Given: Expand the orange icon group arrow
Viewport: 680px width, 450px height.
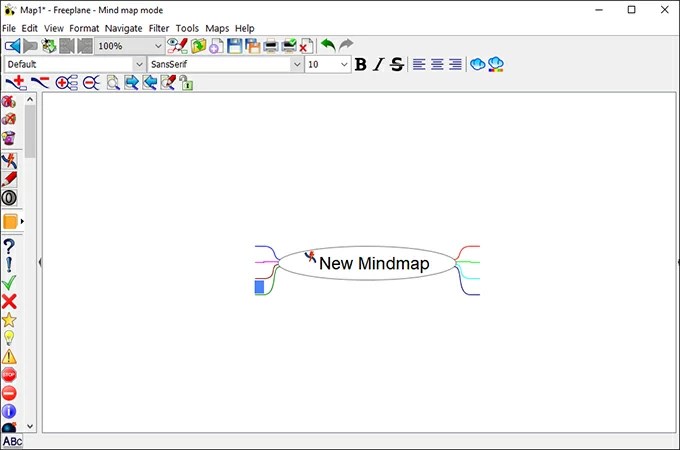Looking at the screenshot, I should point(22,222).
